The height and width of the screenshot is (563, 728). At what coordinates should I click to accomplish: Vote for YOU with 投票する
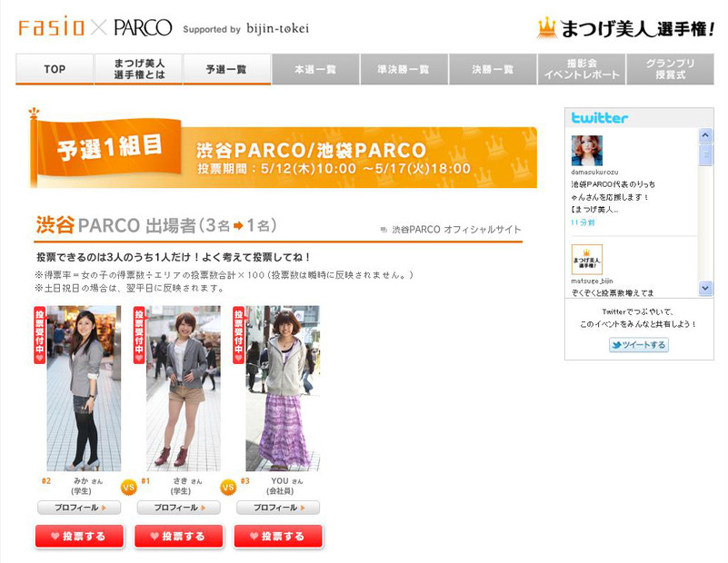click(x=278, y=537)
